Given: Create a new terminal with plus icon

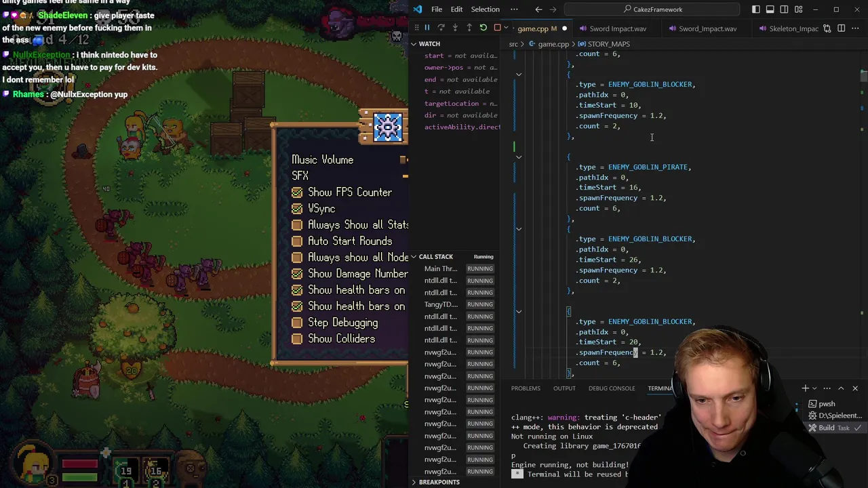Looking at the screenshot, I should tap(806, 388).
